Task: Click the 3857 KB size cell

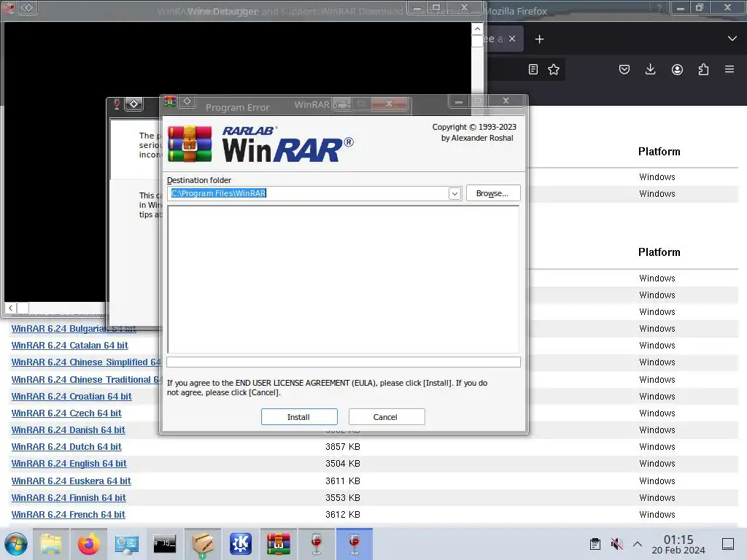Action: (343, 447)
